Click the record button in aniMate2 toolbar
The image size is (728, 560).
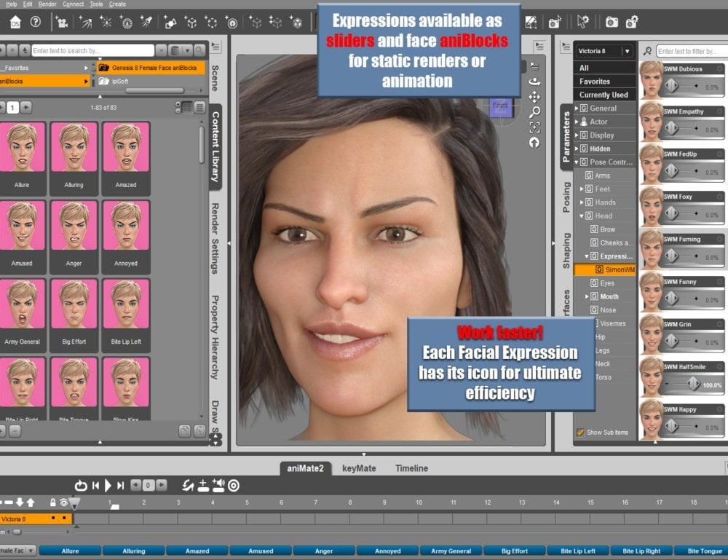point(233,485)
